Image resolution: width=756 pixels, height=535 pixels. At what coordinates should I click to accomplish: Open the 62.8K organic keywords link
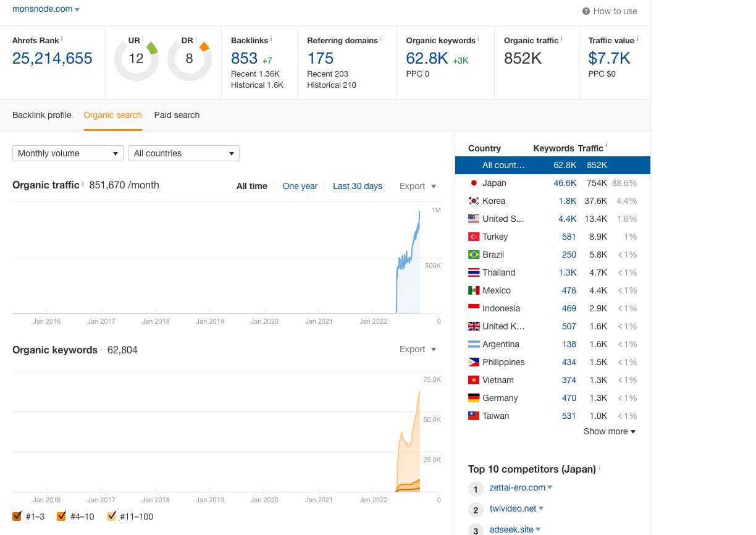(x=427, y=58)
